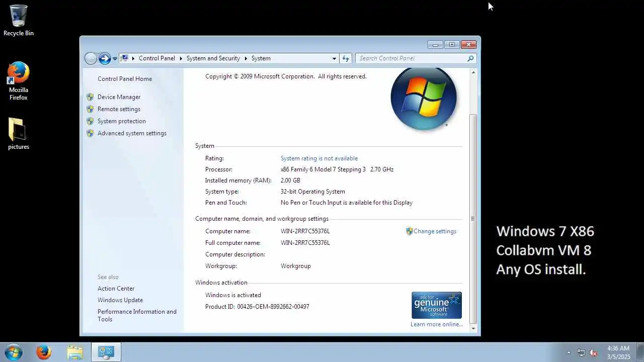Close the System window
The height and width of the screenshot is (362, 644).
coord(468,45)
